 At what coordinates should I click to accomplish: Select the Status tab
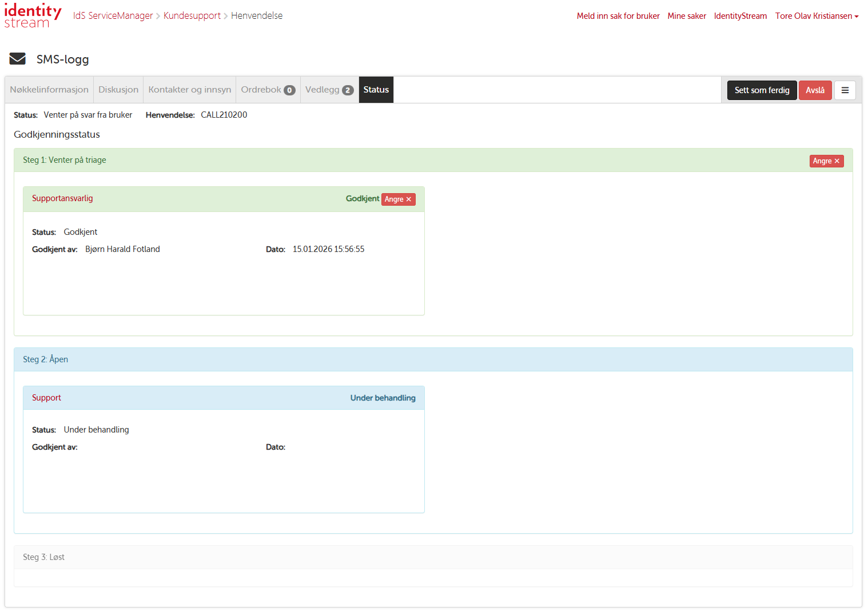[376, 90]
